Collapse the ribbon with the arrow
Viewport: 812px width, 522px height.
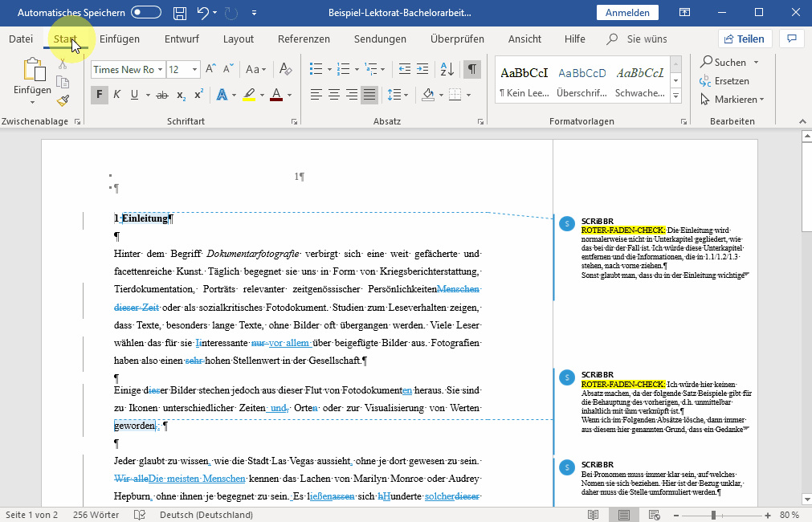coord(802,122)
